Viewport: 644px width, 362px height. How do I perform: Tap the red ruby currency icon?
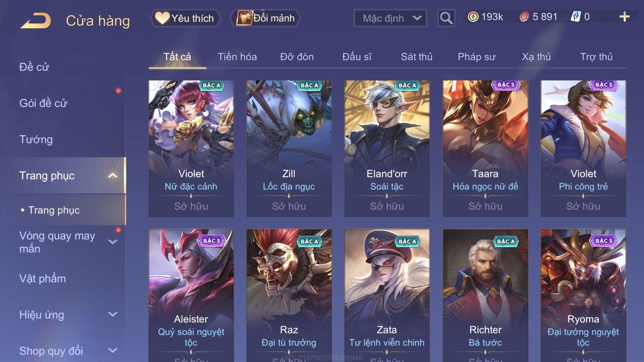(x=524, y=17)
